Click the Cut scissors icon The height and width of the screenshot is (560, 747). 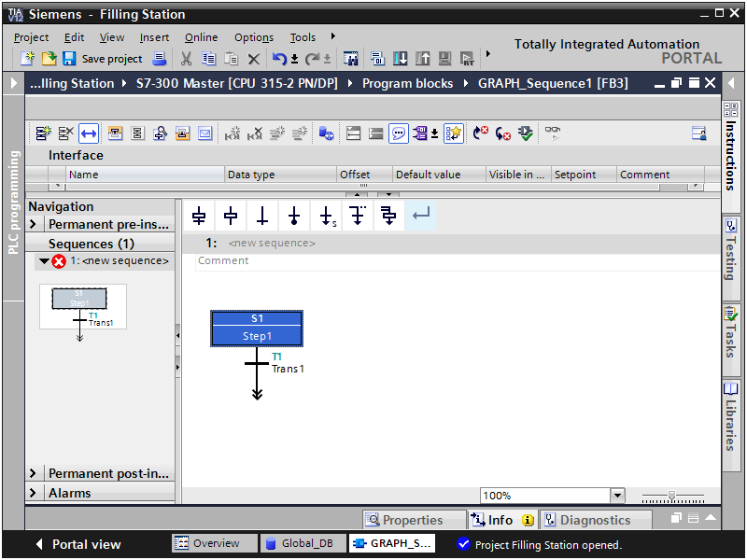click(x=186, y=59)
